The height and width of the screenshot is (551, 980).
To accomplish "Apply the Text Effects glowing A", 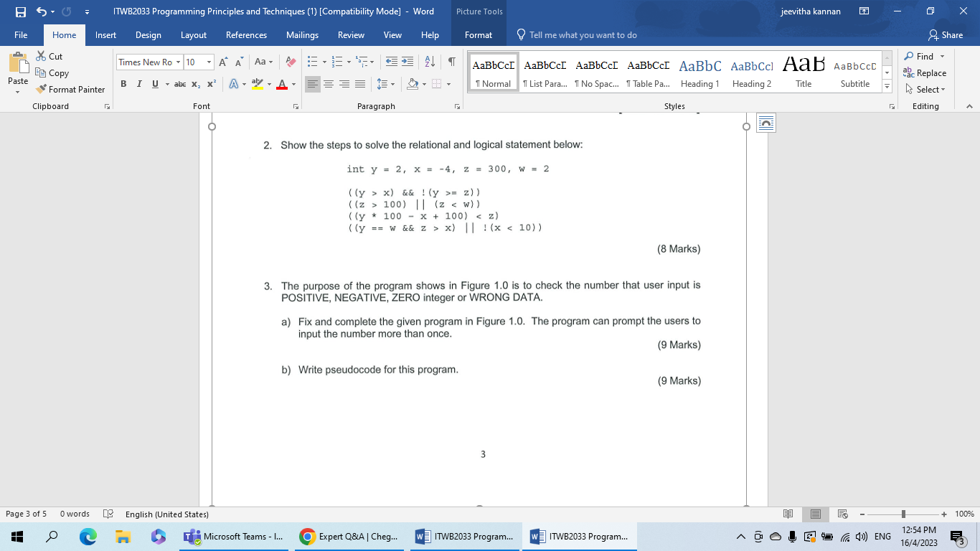I will (234, 84).
